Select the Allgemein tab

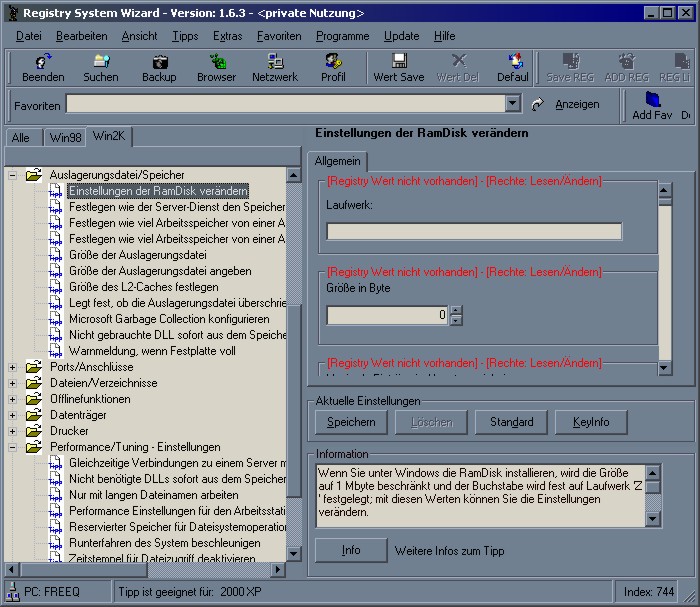coord(337,161)
